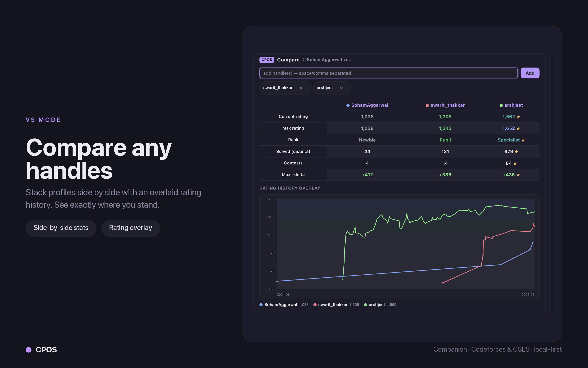This screenshot has height=368, width=588.
Task: Click the Companion Codeforces & CSES footer text
Action: (x=497, y=350)
